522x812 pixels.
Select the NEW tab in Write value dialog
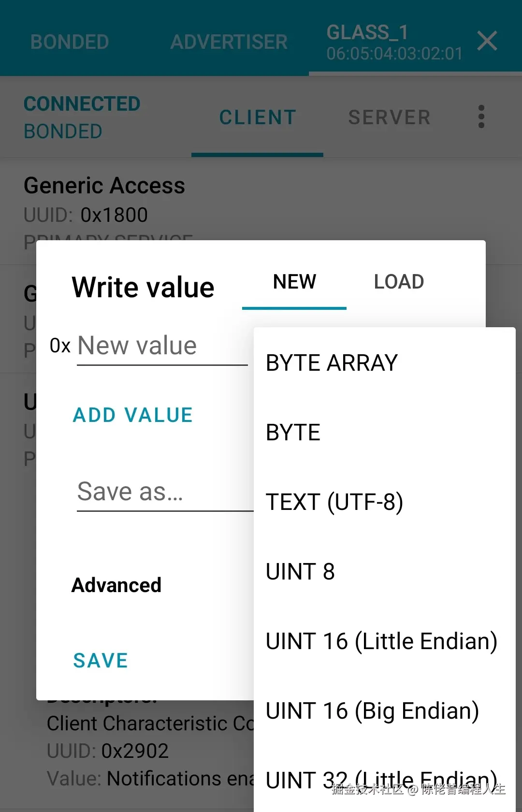[294, 282]
